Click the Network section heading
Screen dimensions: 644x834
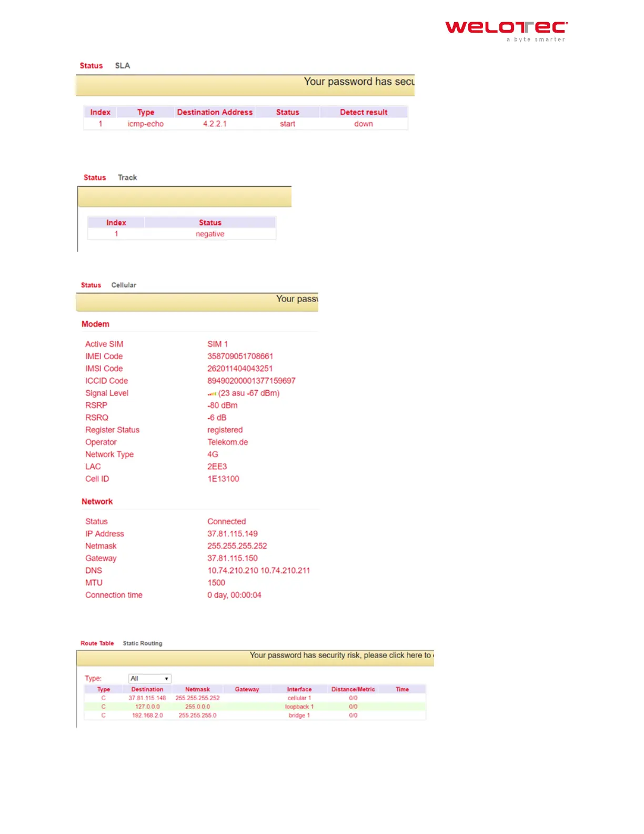97,502
